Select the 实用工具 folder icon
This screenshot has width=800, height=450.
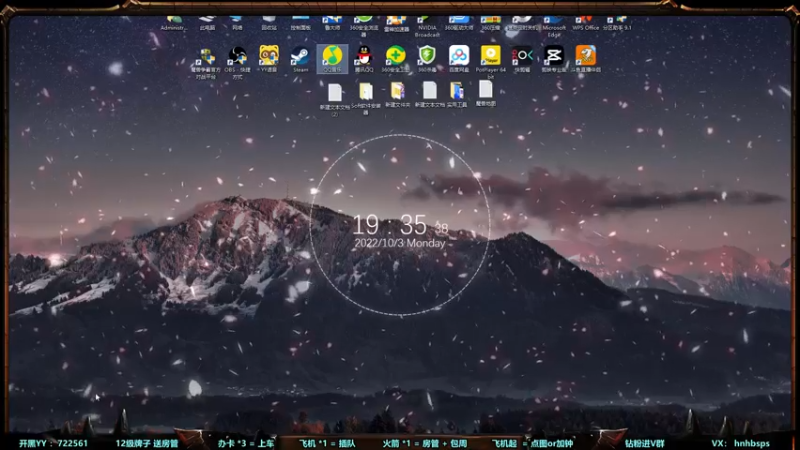(457, 95)
